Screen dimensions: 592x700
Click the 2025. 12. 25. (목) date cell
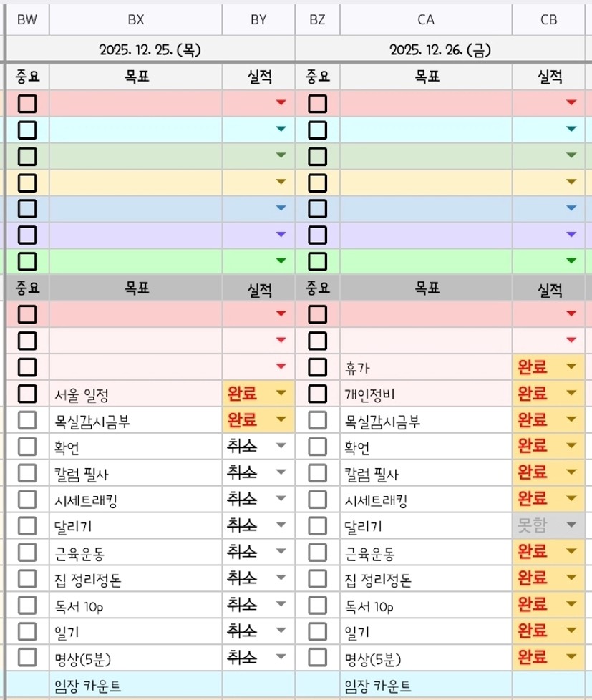(x=150, y=50)
